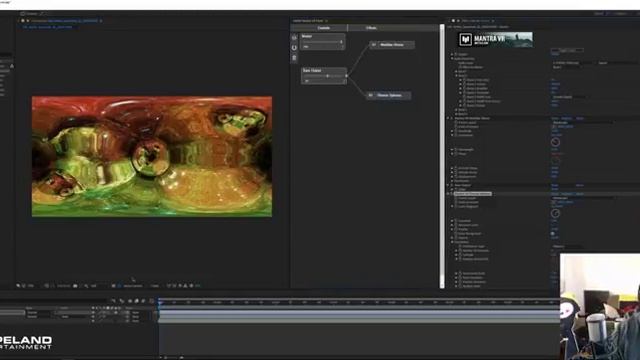Open the Effect Controls panel tab
The height and width of the screenshot is (360, 640).
[x=476, y=20]
